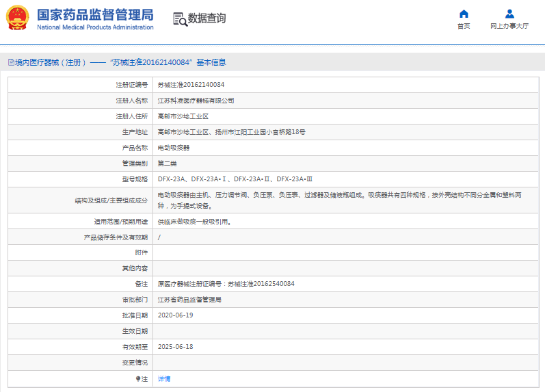The width and height of the screenshot is (545, 392).
Task: Select approval department 江苏省药品监督管理局
Action: [189, 300]
